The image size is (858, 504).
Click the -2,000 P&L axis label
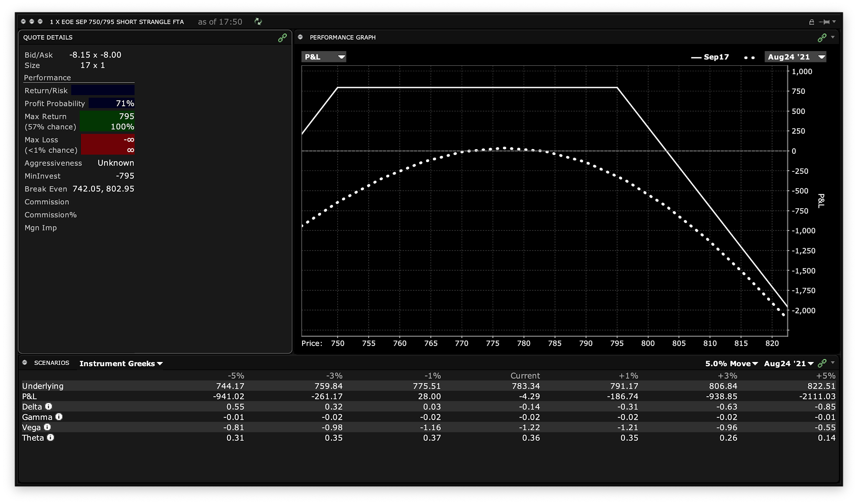804,310
